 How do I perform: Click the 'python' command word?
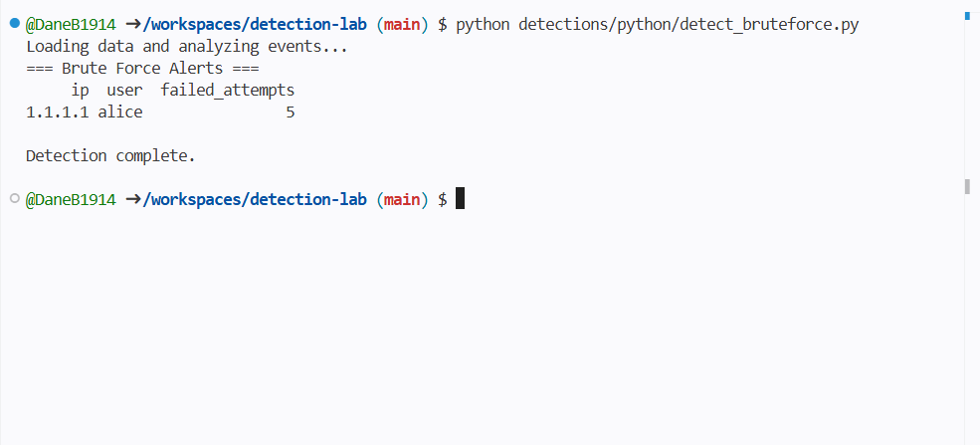coord(483,25)
